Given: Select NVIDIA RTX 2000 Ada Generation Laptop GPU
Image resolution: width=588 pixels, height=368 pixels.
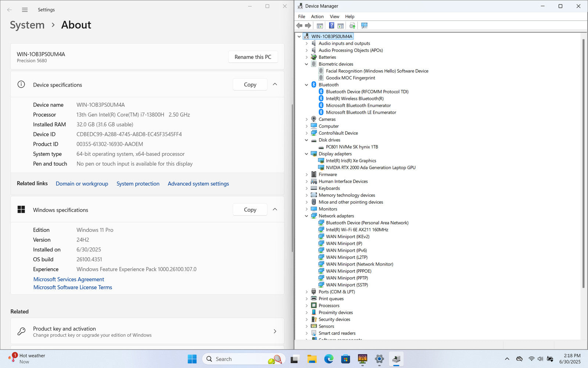Looking at the screenshot, I should click(370, 168).
